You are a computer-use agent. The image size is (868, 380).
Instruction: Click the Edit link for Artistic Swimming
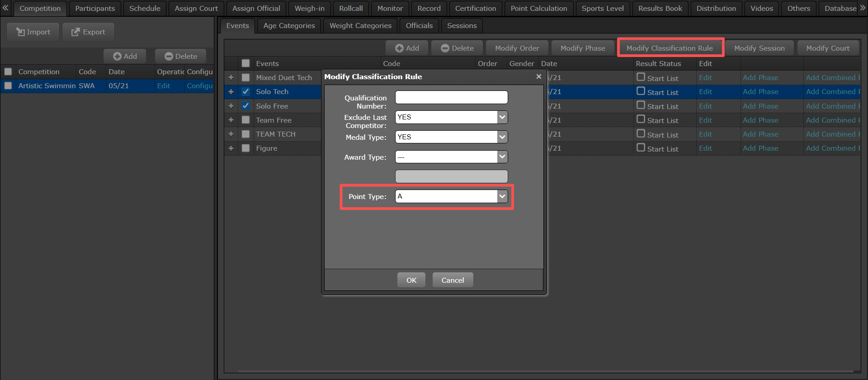click(164, 85)
